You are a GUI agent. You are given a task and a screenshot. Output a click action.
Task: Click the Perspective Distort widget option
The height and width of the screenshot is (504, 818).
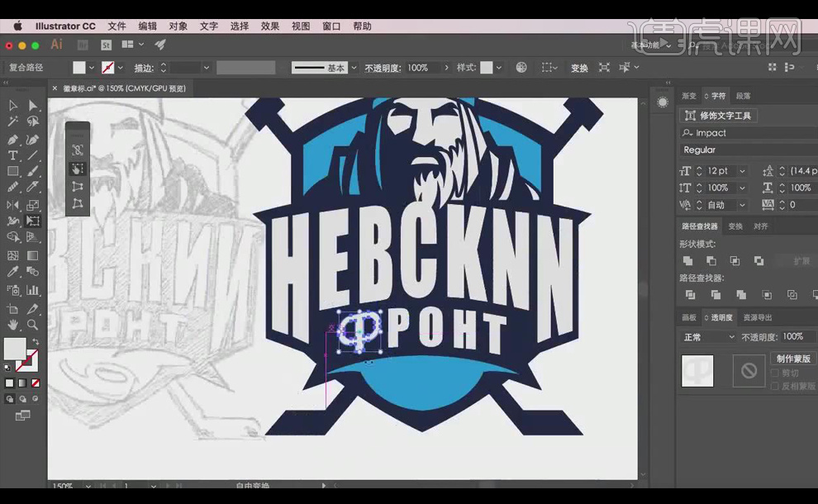(x=78, y=186)
